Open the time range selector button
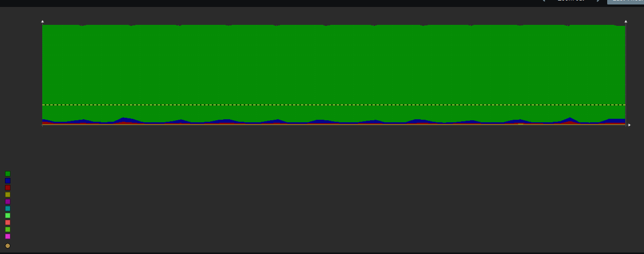The width and height of the screenshot is (644, 254). pos(626,1)
